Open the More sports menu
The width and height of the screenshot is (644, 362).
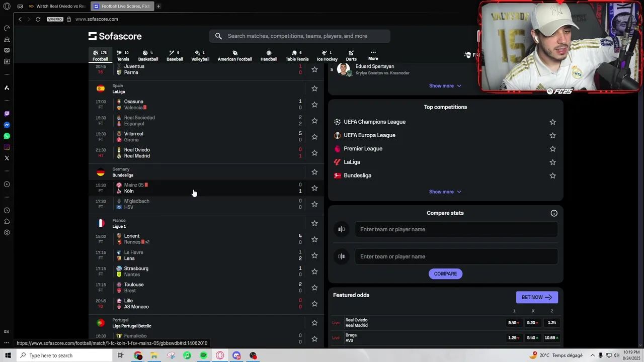coord(373,55)
